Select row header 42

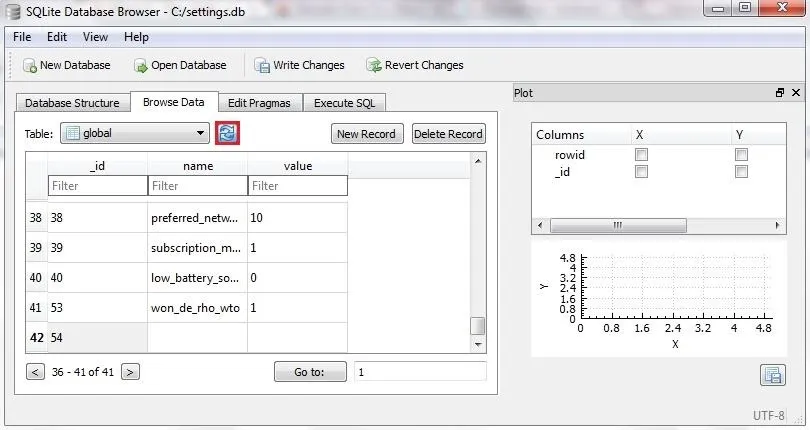click(37, 337)
